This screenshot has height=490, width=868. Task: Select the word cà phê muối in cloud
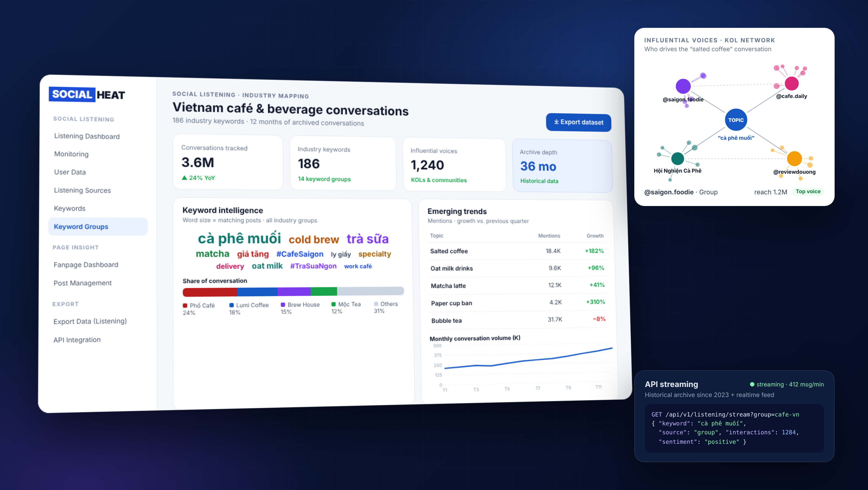pyautogui.click(x=239, y=238)
